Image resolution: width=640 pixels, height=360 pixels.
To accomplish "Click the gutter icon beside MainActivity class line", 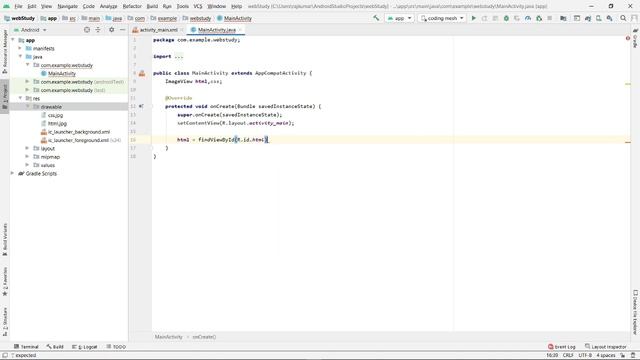I will (x=142, y=73).
